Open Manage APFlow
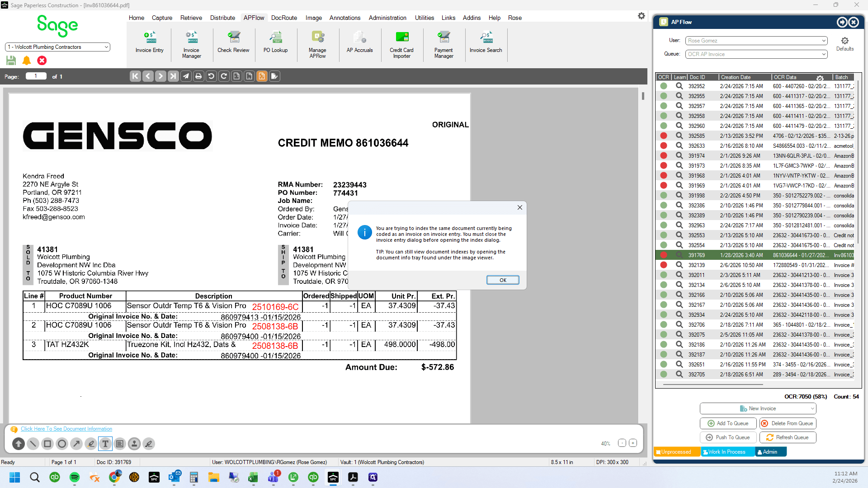The image size is (868, 488). [x=317, y=45]
